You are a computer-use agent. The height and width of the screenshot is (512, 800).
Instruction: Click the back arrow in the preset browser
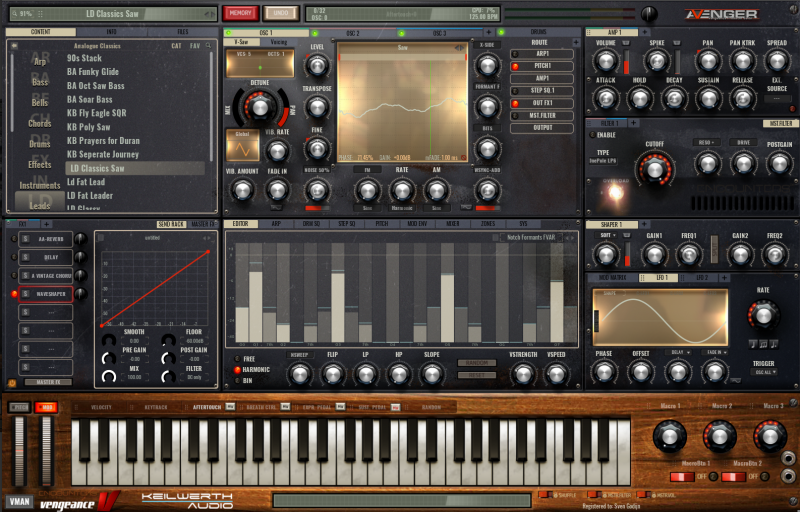pyautogui.click(x=14, y=46)
